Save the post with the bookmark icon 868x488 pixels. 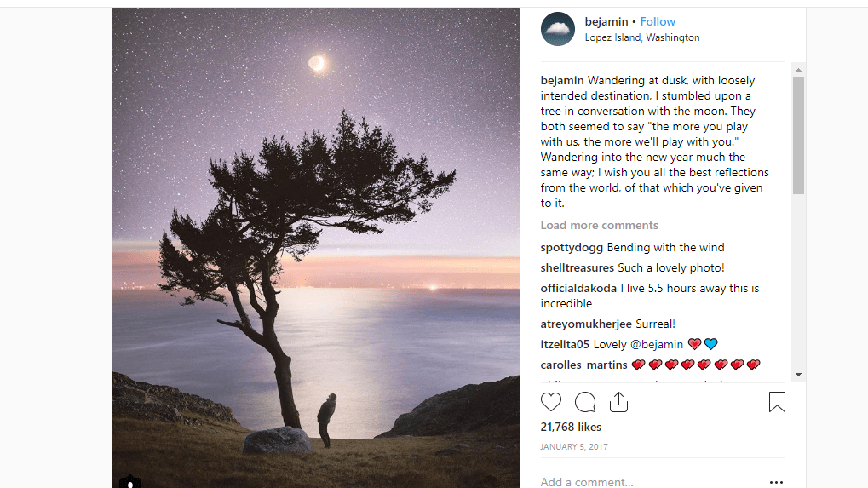[x=777, y=402]
